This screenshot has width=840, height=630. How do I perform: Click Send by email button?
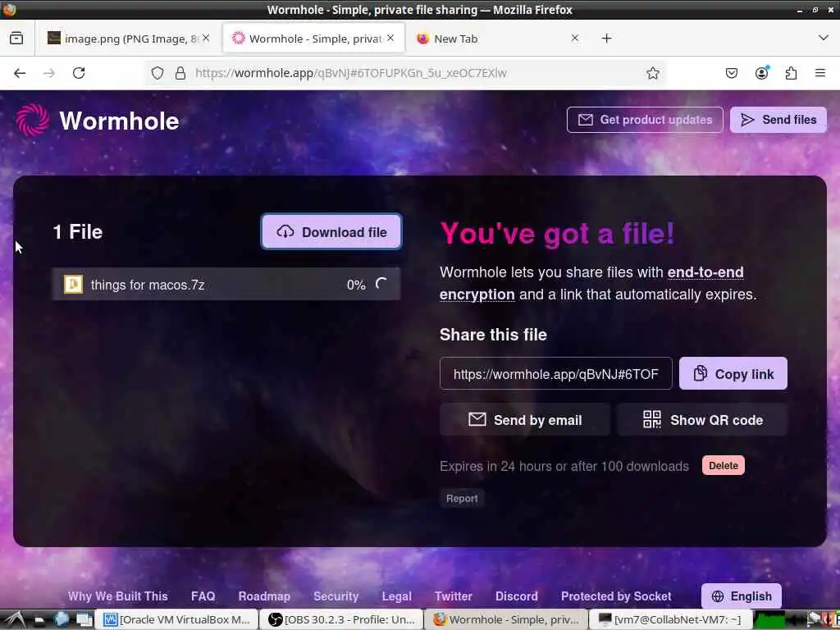[x=525, y=419]
